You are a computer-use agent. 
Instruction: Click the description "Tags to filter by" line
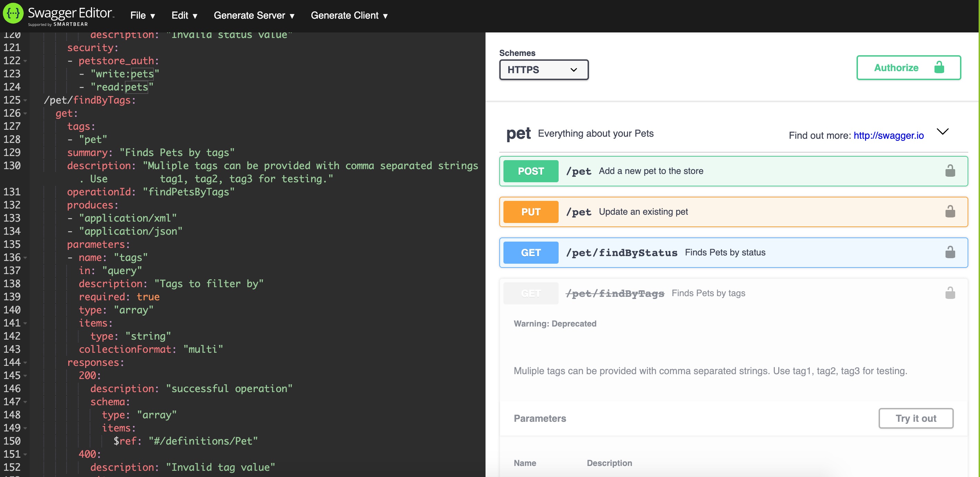click(x=171, y=284)
